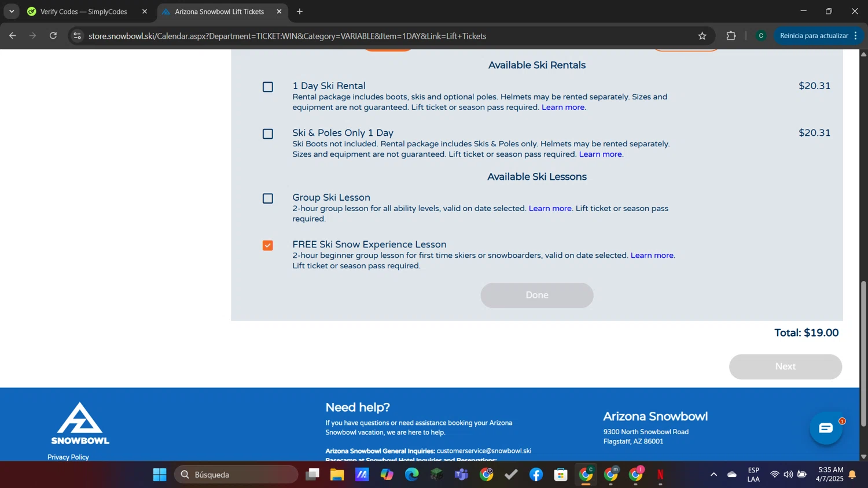Open Learn more link for FREE Ski Snow Experience
Screen dimensions: 868x488
[652, 255]
